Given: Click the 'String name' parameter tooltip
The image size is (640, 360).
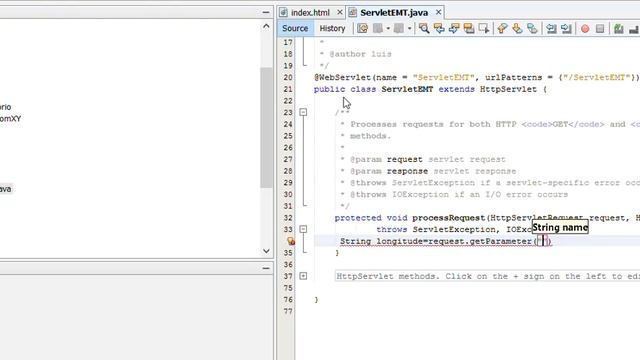Looking at the screenshot, I should pos(560,228).
